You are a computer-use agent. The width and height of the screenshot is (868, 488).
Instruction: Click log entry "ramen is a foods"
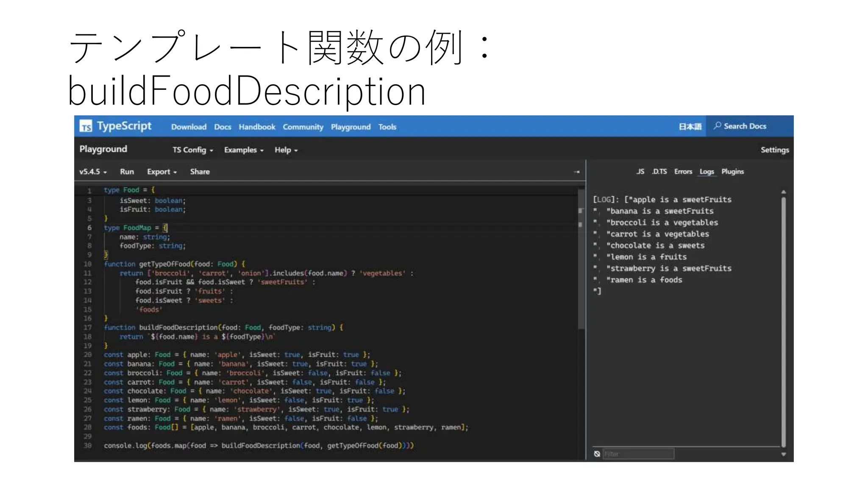(x=644, y=280)
